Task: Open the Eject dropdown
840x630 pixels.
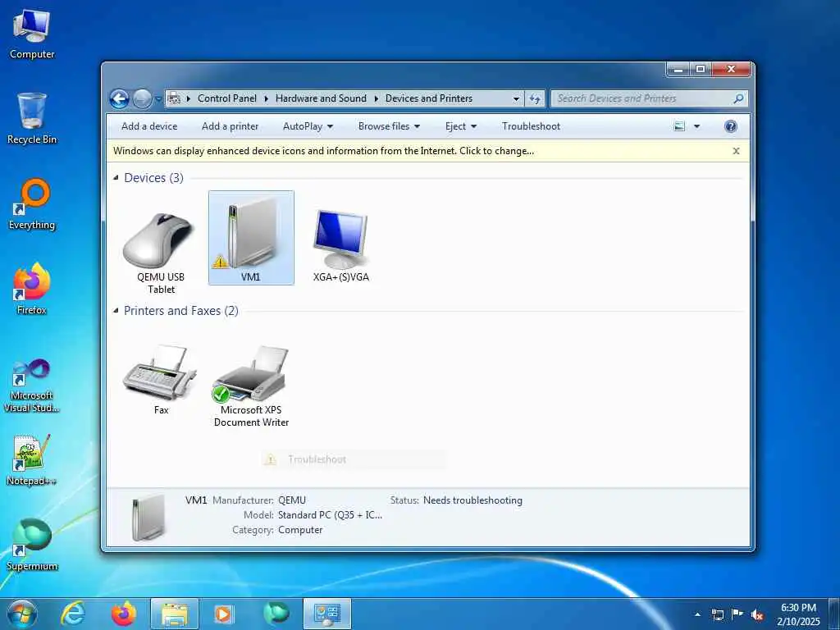Action: click(461, 126)
